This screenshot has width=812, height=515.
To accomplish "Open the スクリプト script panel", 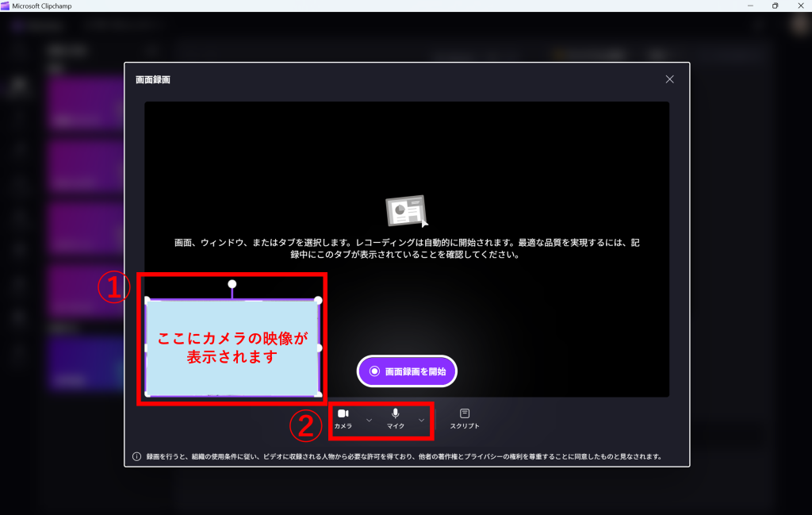I will [x=465, y=419].
